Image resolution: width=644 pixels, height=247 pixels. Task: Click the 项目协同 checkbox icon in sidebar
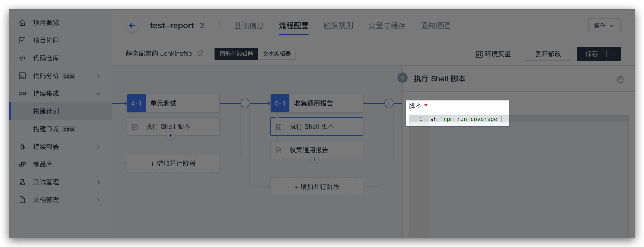[22, 40]
